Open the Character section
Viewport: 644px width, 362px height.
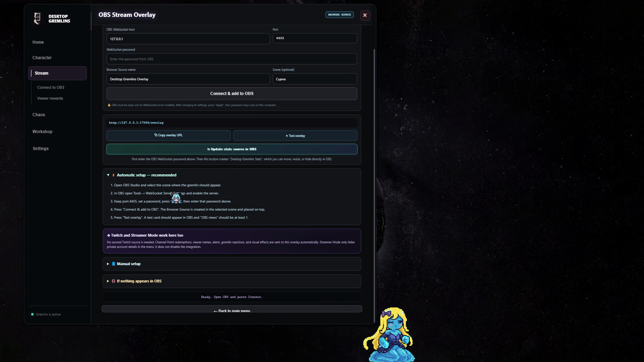click(42, 58)
